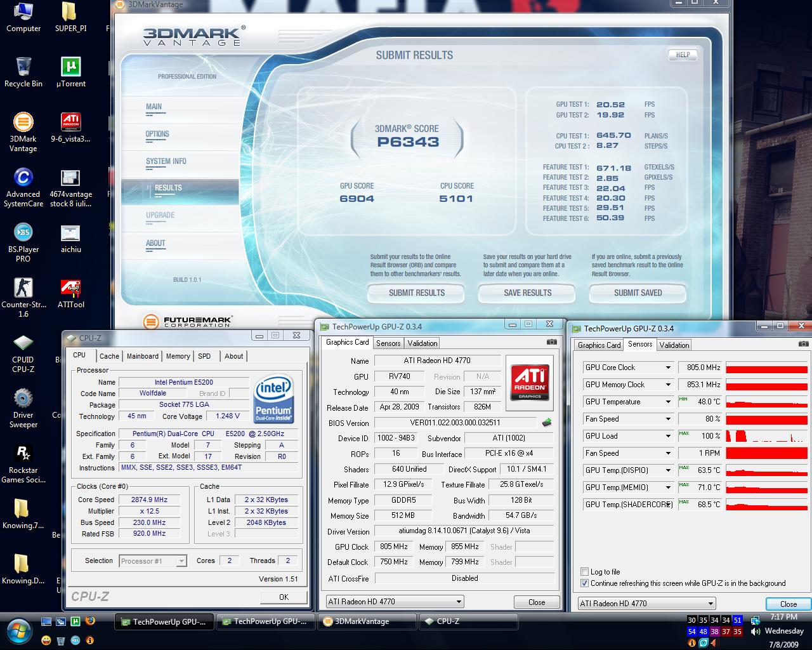The height and width of the screenshot is (650, 812).
Task: Open GPU selector dropdown in Sensors window
Action: pos(710,604)
